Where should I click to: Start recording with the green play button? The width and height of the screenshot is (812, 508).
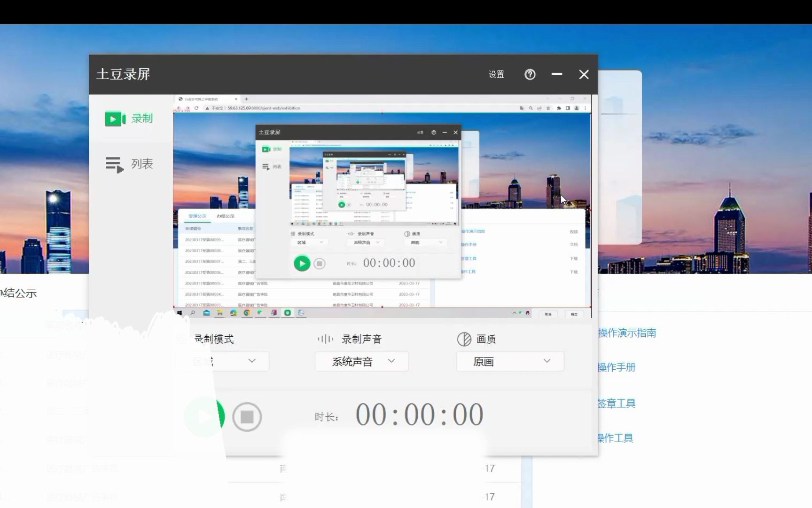click(204, 416)
